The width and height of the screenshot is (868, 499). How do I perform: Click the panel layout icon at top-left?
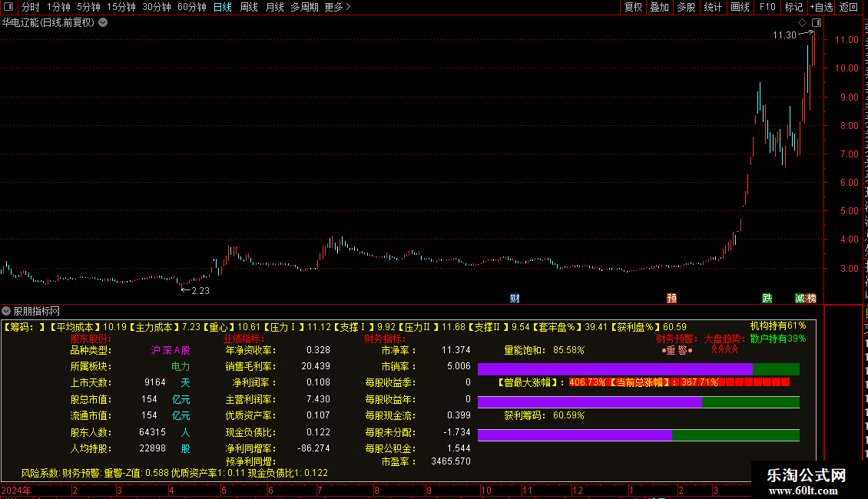(8, 7)
